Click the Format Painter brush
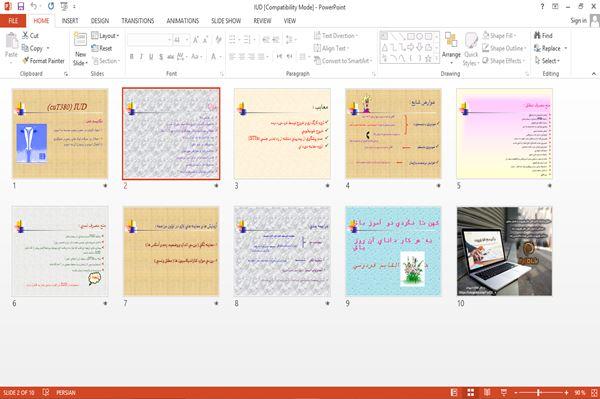The width and height of the screenshot is (600, 399). click(x=26, y=60)
